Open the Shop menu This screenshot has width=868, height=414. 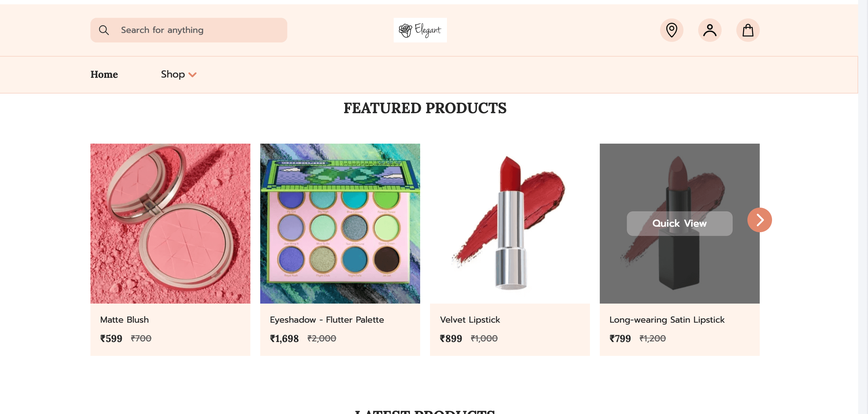pos(173,74)
